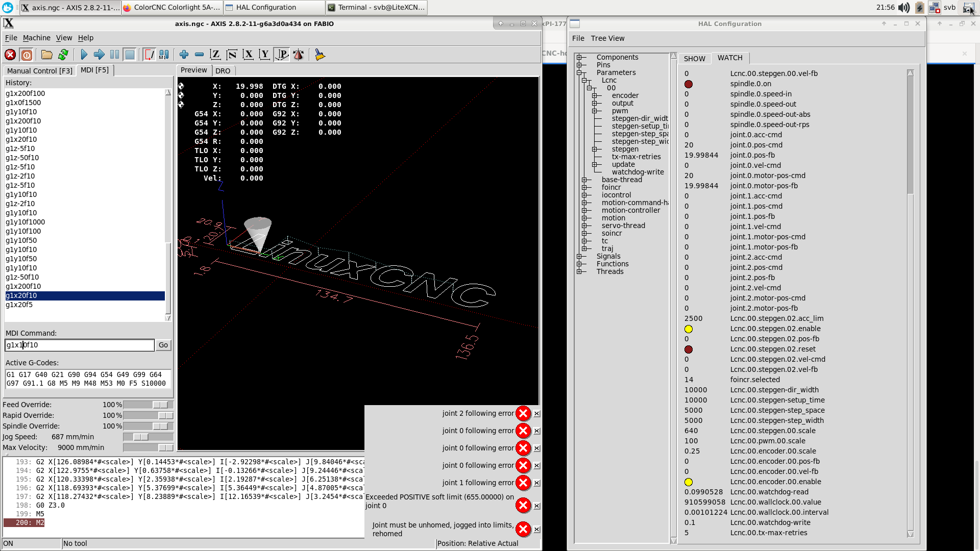Toggle Lcnc.00.stepgen.02.enable indicator
The image size is (980, 551).
689,329
